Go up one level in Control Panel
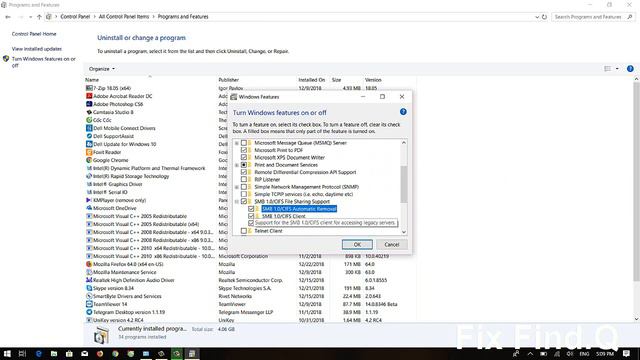 [x=39, y=17]
